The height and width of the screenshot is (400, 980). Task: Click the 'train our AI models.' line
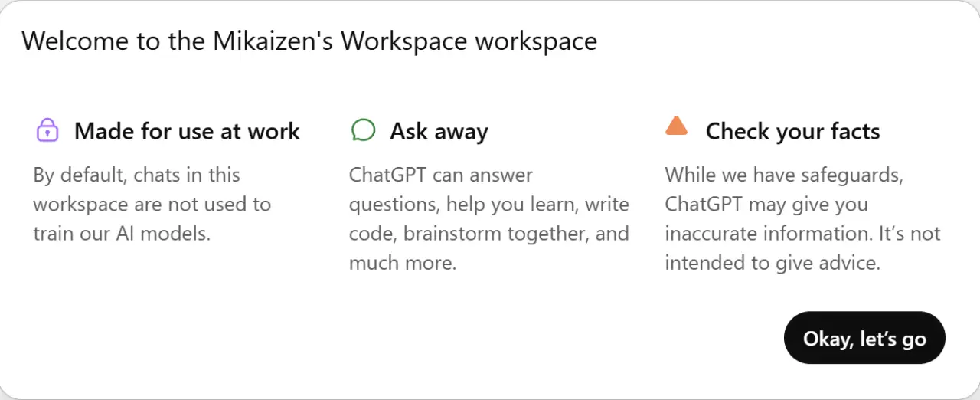point(122,234)
